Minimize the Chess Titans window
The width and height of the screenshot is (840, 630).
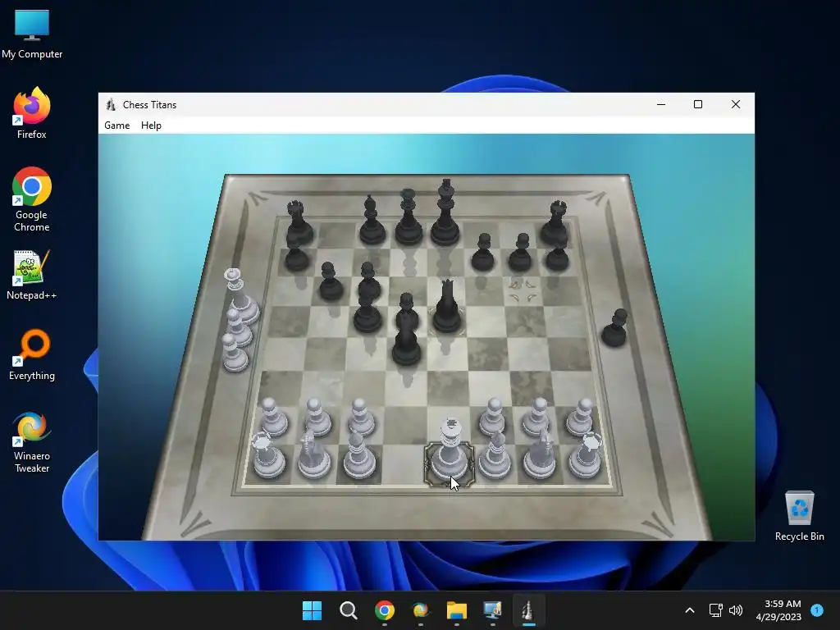[x=661, y=104]
